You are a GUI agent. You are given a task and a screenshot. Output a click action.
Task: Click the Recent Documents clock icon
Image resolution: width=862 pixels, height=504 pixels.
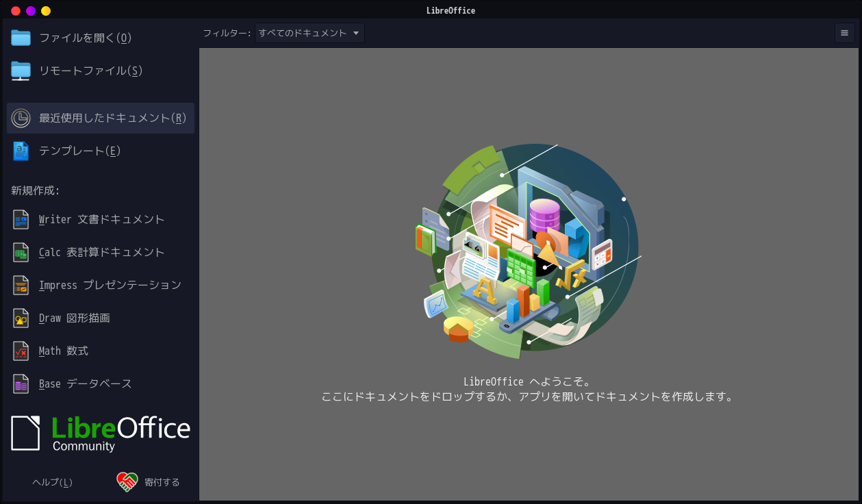[x=21, y=118]
